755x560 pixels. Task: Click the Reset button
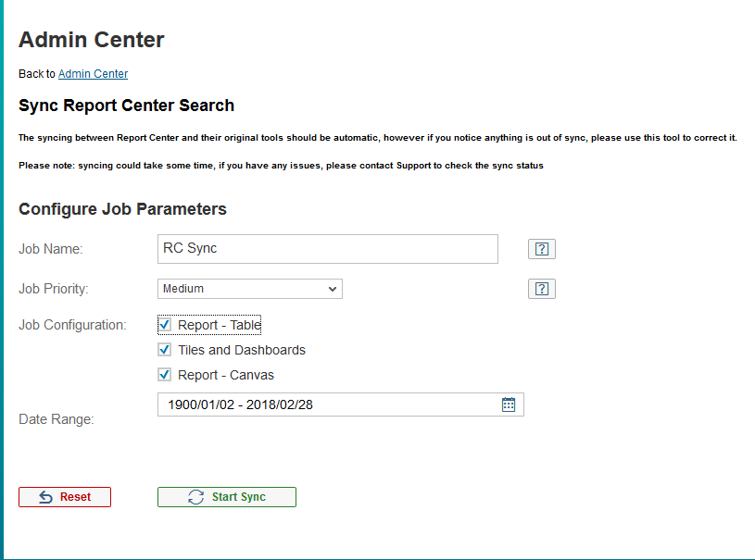coord(65,497)
